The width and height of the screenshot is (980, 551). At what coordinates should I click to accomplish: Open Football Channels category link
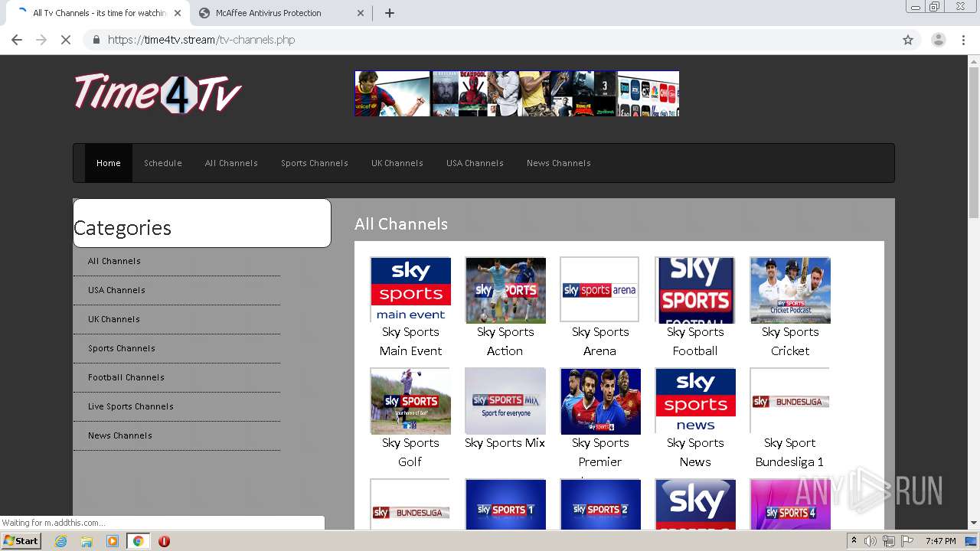126,377
